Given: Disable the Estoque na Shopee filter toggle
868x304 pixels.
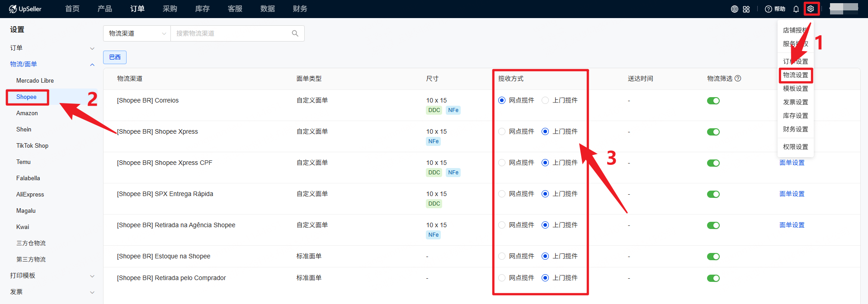Looking at the screenshot, I should click(713, 257).
